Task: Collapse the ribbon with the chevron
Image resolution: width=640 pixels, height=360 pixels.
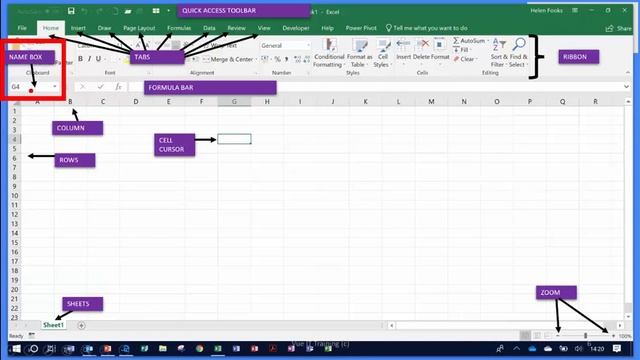Action: coord(627,73)
